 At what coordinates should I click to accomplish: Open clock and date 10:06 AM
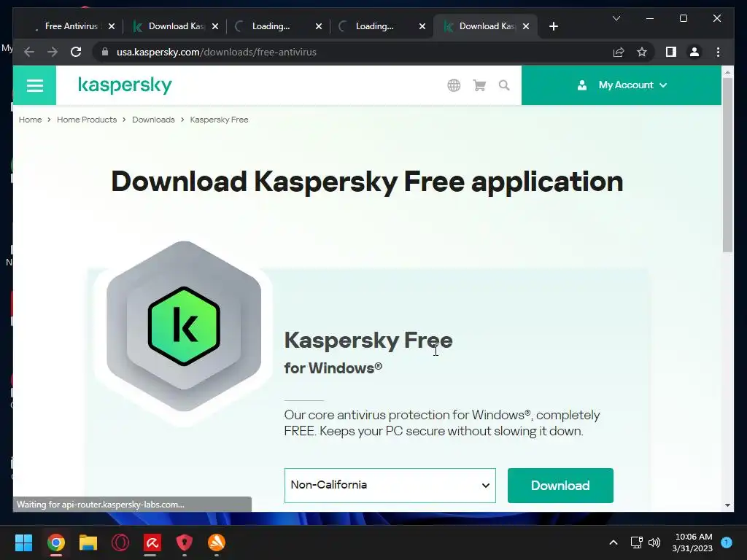click(693, 542)
